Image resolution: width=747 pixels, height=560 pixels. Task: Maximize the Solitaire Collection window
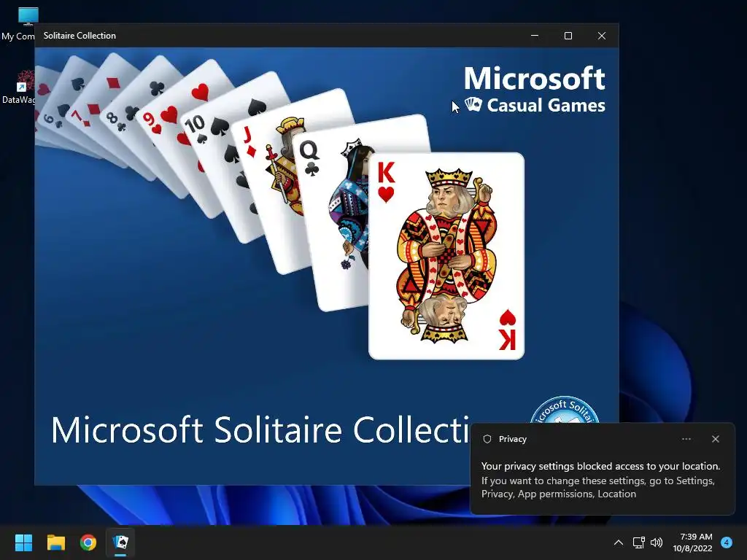(568, 36)
